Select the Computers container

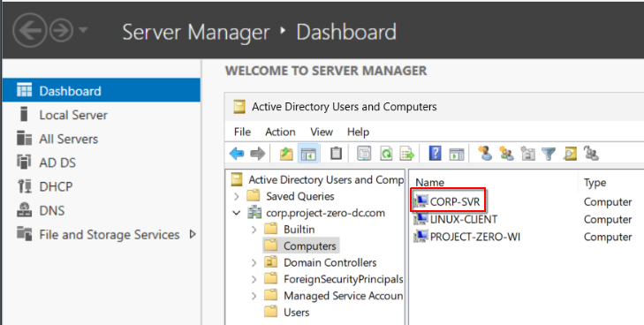pyautogui.click(x=310, y=246)
